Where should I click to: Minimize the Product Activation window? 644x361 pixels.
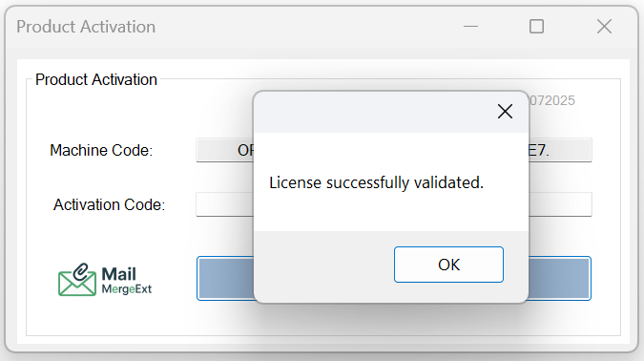[470, 27]
